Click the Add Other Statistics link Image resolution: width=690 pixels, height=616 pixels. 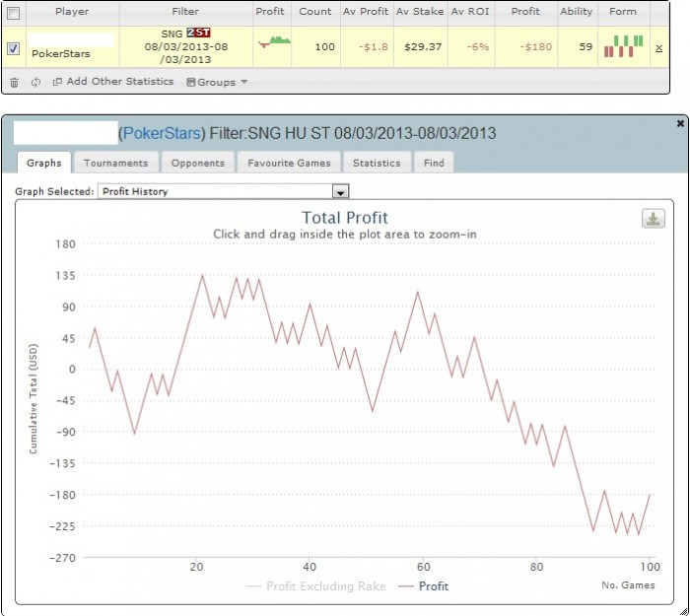click(x=120, y=82)
